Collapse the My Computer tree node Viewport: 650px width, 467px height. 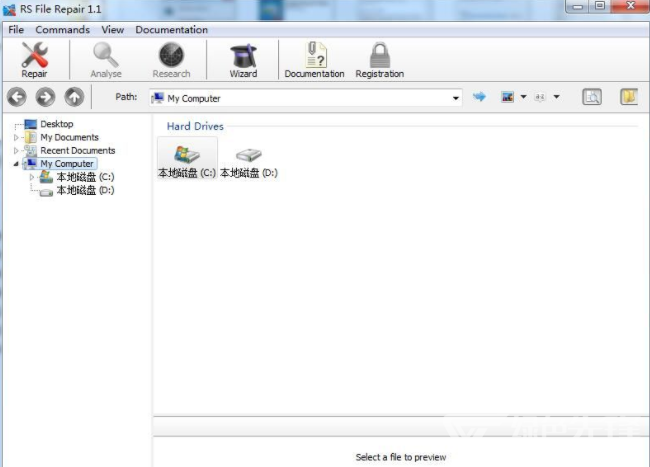pos(16,164)
